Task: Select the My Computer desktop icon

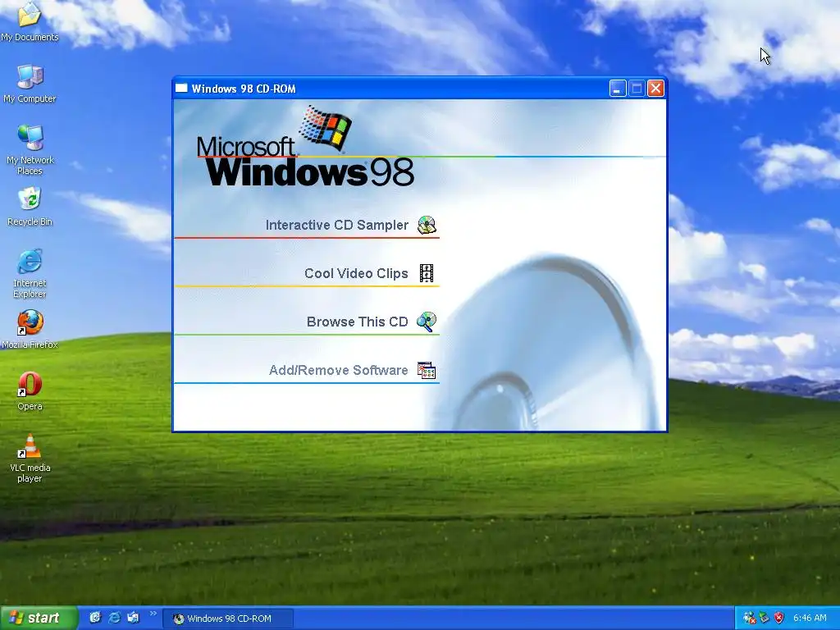Action: 30,84
